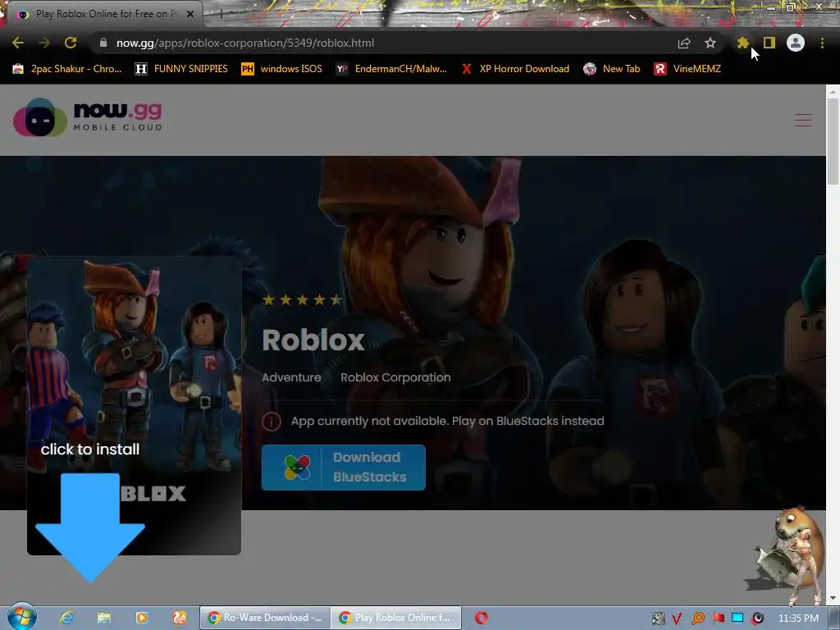Click the Adventure category link
This screenshot has height=630, width=840.
291,377
